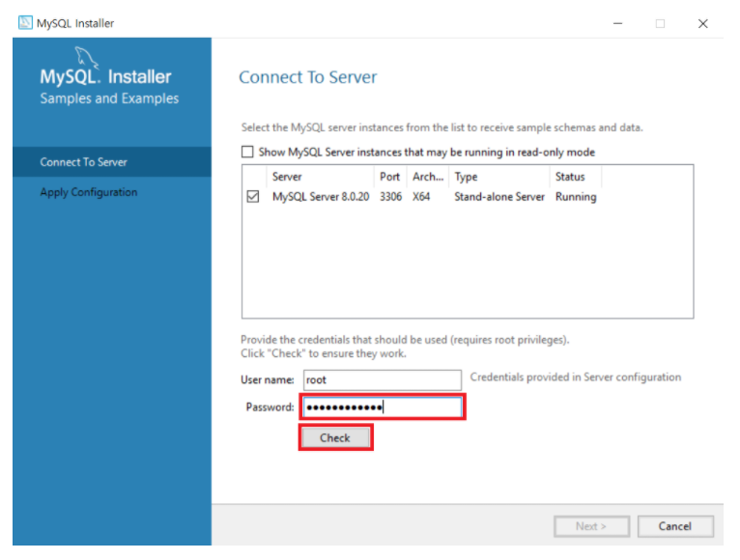Click the Samples and Examples subtitle
Screen dimensions: 740x560
(x=109, y=98)
